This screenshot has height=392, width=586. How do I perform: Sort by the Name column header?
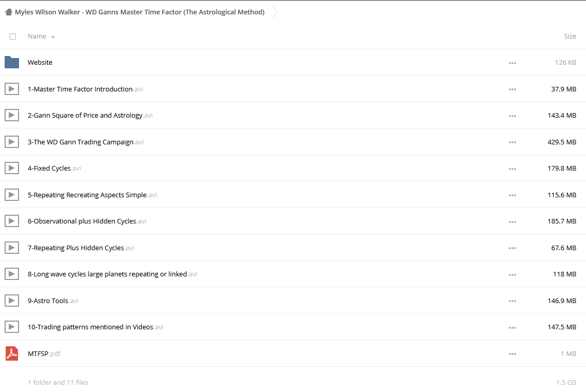pyautogui.click(x=37, y=36)
